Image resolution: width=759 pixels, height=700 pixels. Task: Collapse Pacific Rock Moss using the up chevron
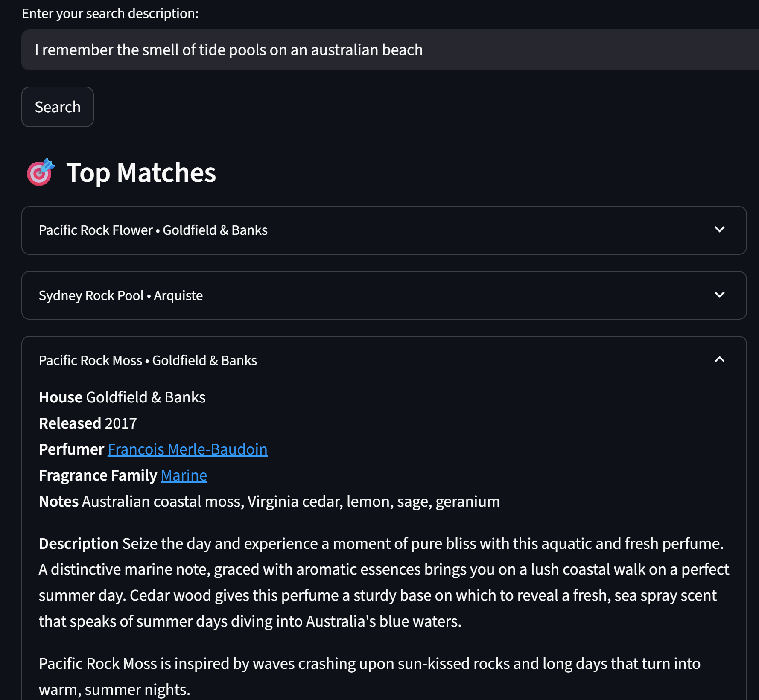(719, 360)
